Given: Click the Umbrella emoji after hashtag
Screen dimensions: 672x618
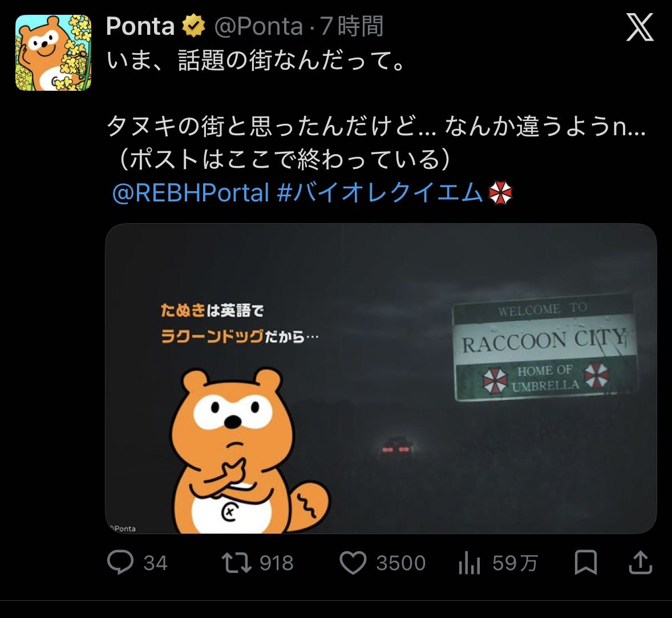Looking at the screenshot, I should [x=500, y=192].
